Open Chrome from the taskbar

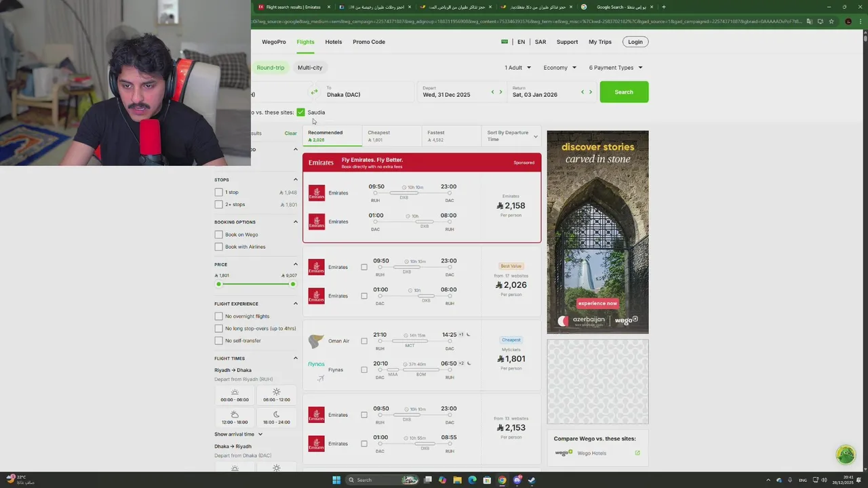(502, 480)
